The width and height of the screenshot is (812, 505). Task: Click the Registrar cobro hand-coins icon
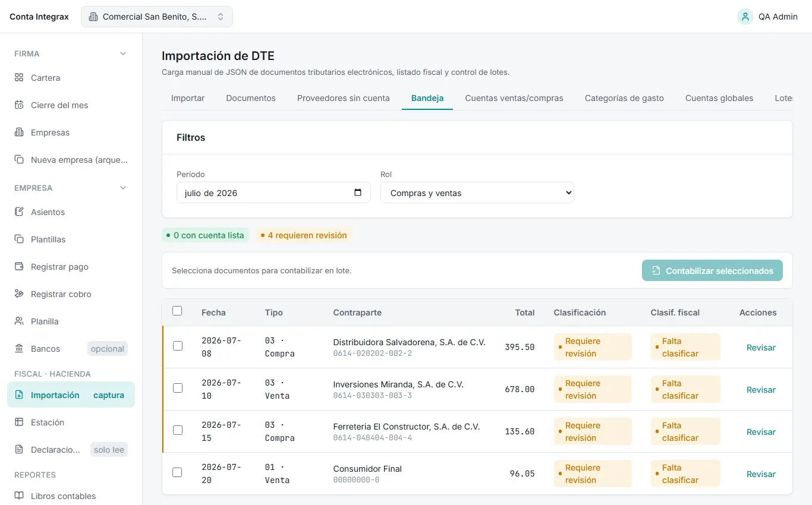click(19, 294)
